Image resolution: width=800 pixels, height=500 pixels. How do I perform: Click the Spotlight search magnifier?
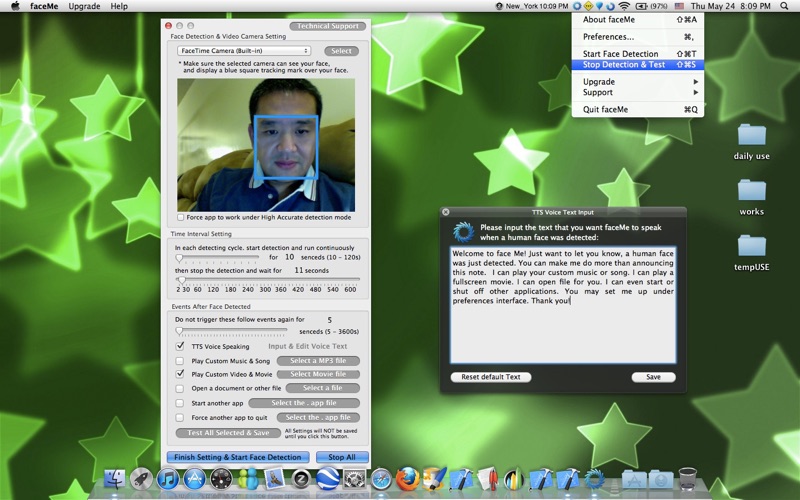point(784,6)
